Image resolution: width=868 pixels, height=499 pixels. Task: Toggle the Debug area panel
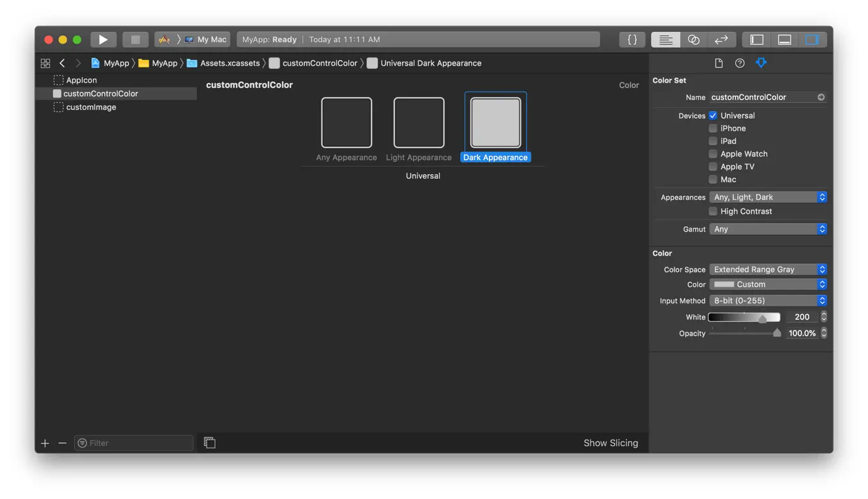coord(784,40)
